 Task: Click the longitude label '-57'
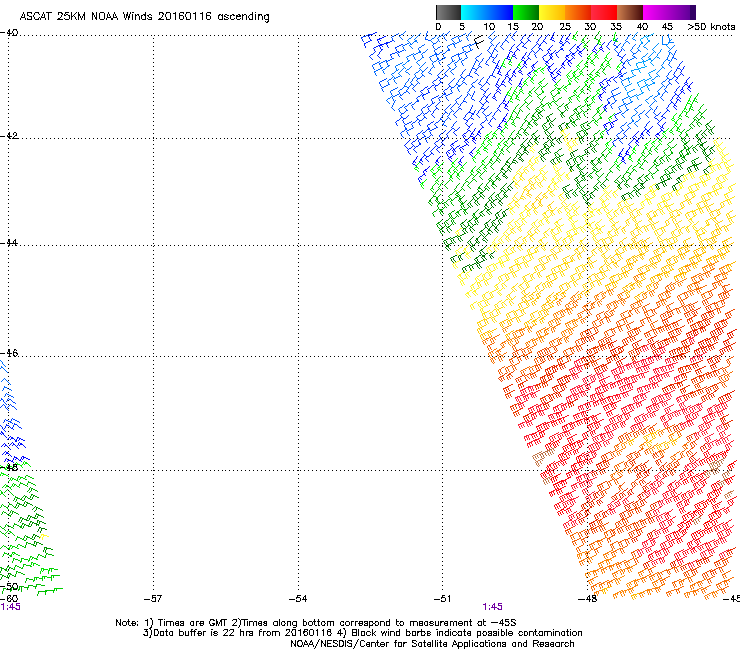153,599
